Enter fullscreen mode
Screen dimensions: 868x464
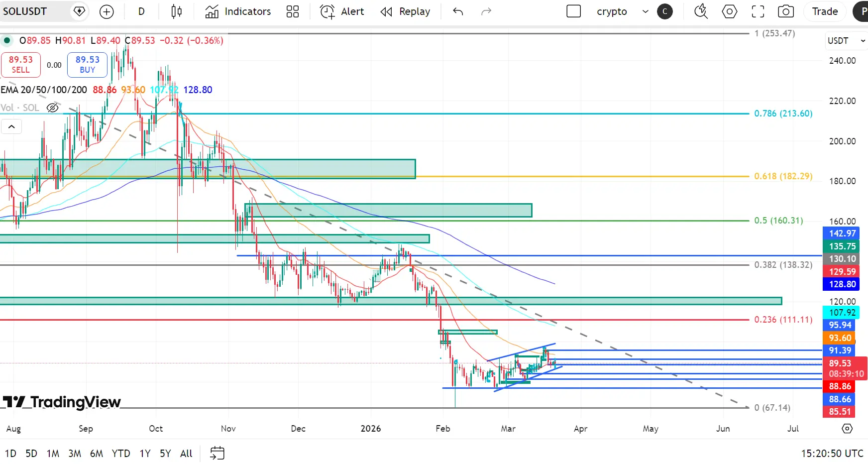758,11
